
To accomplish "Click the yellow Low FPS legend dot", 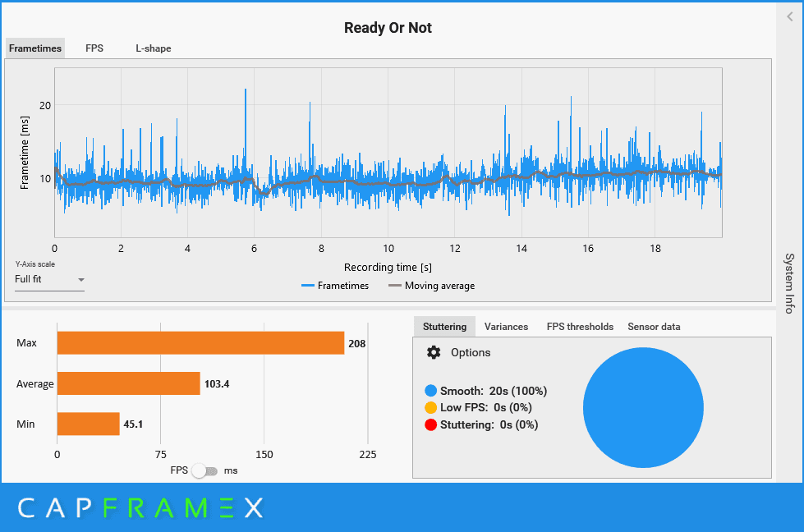I will [x=430, y=407].
